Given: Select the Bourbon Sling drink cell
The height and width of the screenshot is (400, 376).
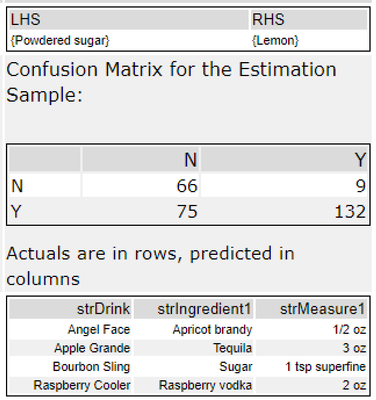Looking at the screenshot, I should tap(70, 367).
